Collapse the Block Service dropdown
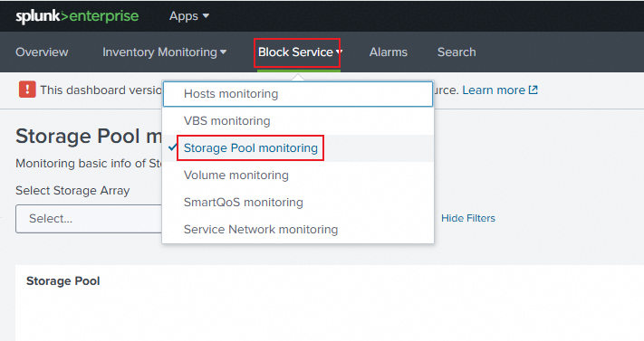Screen dimensions: 644x341 click(x=299, y=52)
